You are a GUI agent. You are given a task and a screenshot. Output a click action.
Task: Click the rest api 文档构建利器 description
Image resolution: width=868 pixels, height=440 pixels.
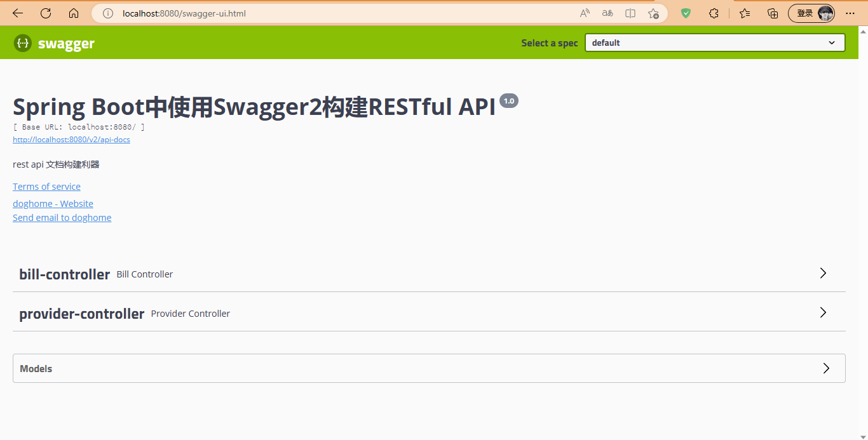(56, 164)
